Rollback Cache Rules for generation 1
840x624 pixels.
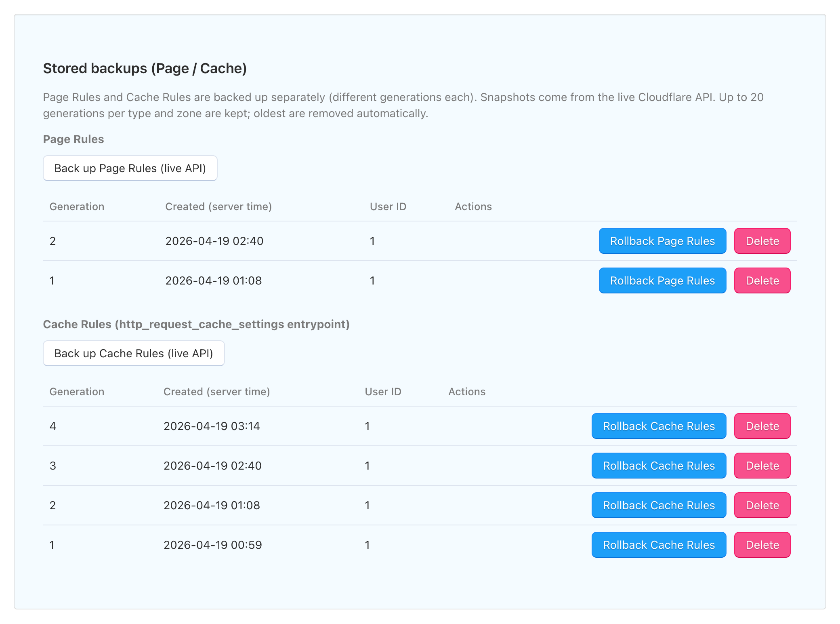click(659, 545)
